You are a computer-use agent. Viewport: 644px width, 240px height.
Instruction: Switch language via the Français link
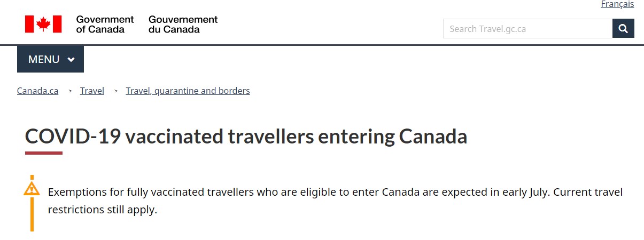tap(617, 4)
